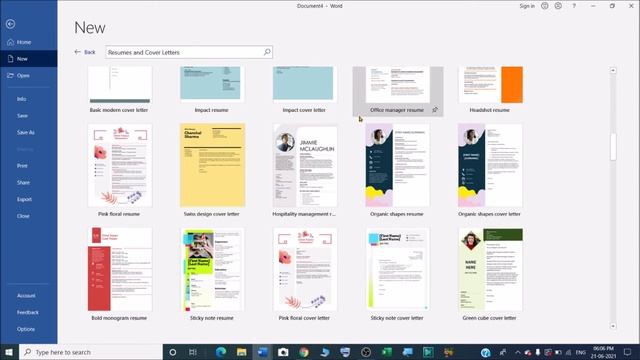This screenshot has height=360, width=640.
Task: Open the Excel icon on taskbar
Action: pyautogui.click(x=387, y=352)
